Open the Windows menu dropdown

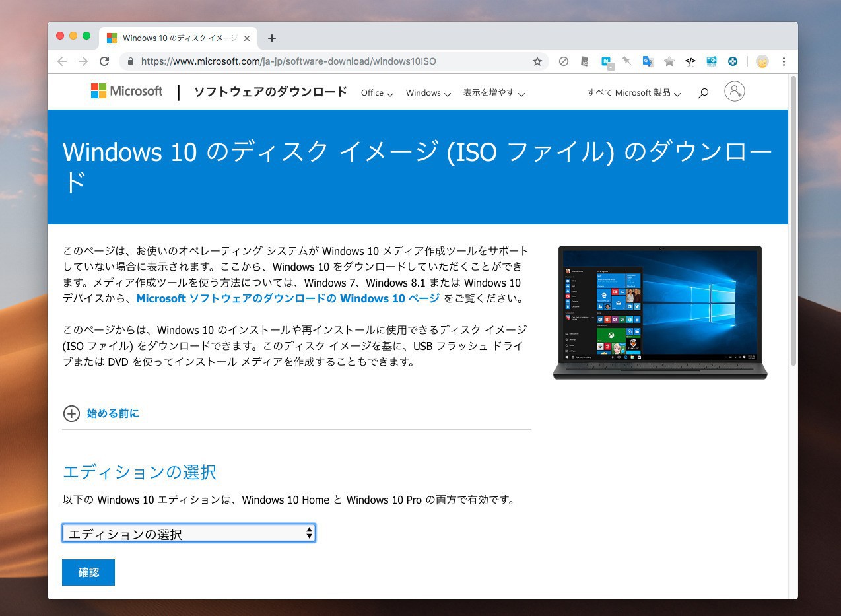point(428,93)
